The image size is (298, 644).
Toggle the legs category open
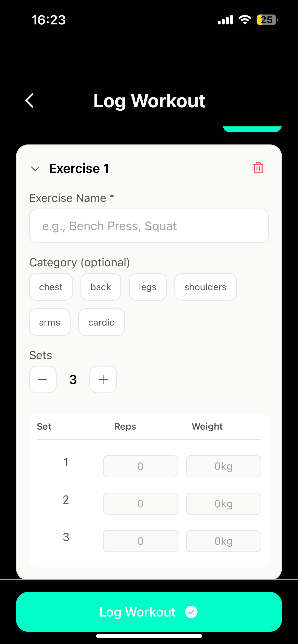point(148,287)
